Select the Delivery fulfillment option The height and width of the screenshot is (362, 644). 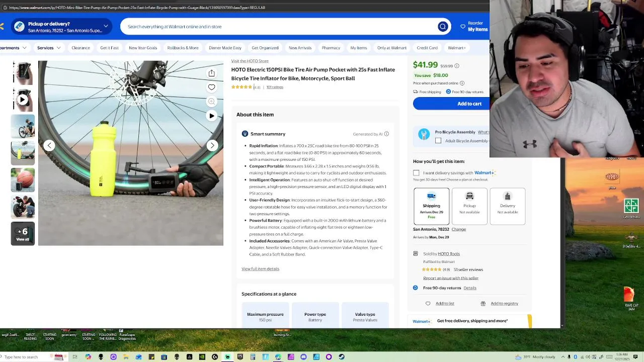507,206
